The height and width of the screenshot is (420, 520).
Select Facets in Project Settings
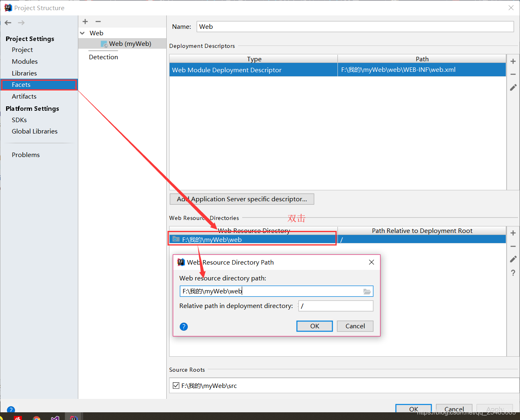point(39,85)
